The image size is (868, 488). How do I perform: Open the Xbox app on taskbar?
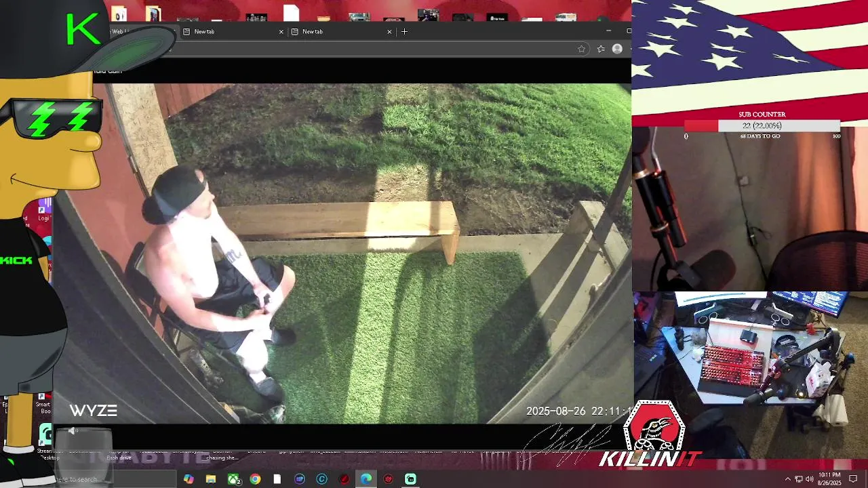(x=233, y=479)
